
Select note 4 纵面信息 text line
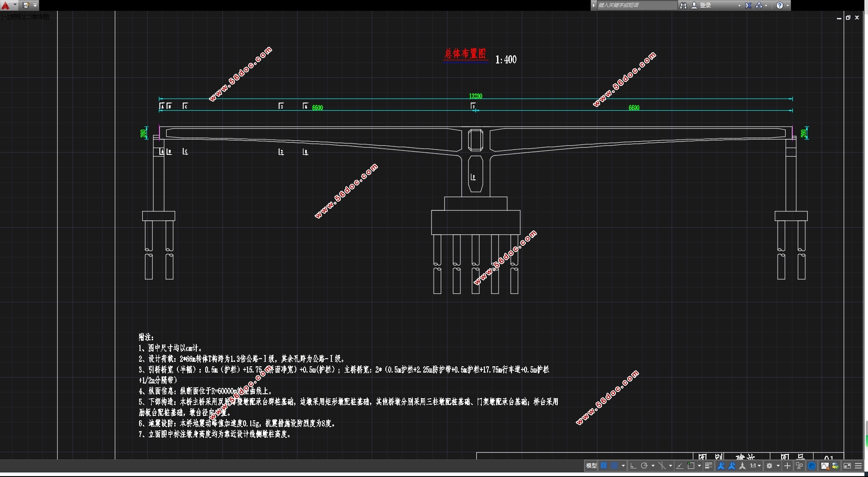click(x=205, y=391)
